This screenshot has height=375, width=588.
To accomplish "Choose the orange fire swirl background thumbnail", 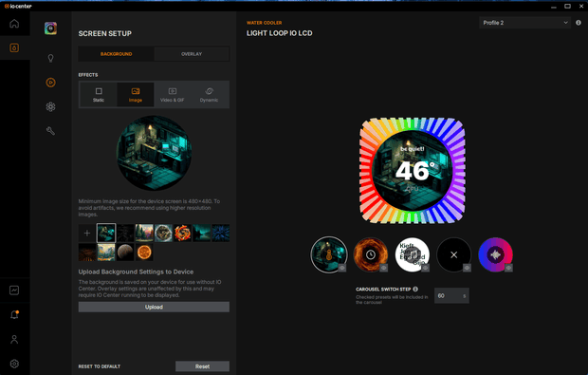I will pyautogui.click(x=183, y=234).
